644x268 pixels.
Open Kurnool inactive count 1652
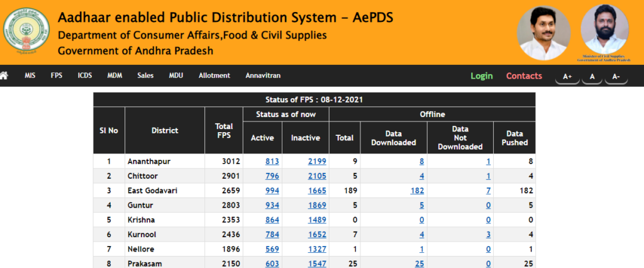tap(317, 235)
